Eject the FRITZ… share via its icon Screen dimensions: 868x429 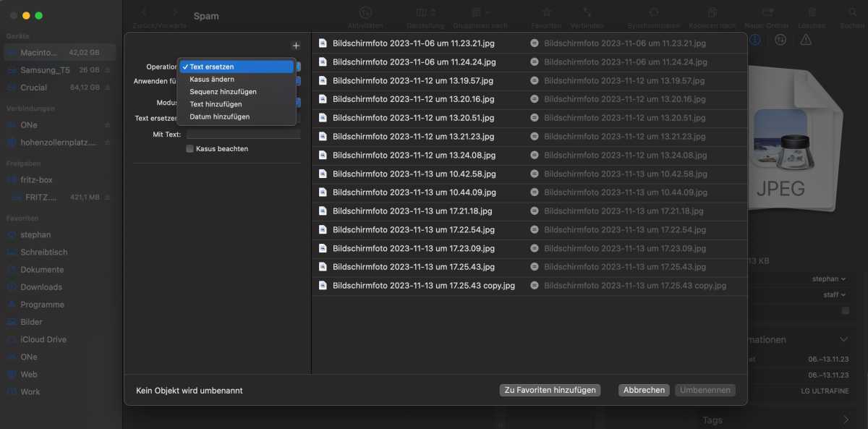tap(108, 197)
